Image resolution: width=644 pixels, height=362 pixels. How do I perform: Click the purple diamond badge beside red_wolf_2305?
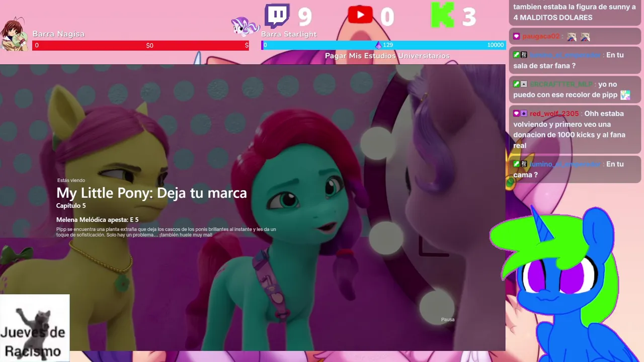tap(524, 114)
